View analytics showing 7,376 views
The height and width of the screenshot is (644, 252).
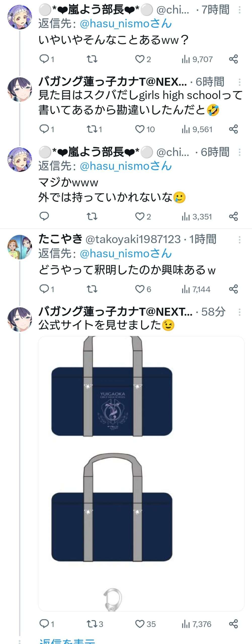(x=196, y=624)
